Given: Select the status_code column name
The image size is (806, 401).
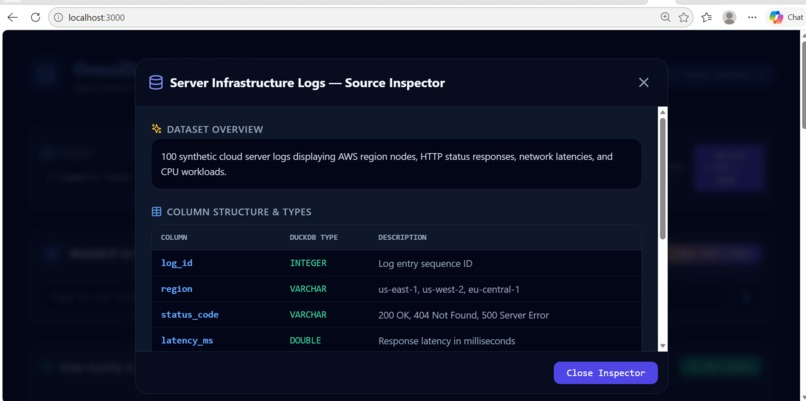Looking at the screenshot, I should [x=190, y=315].
